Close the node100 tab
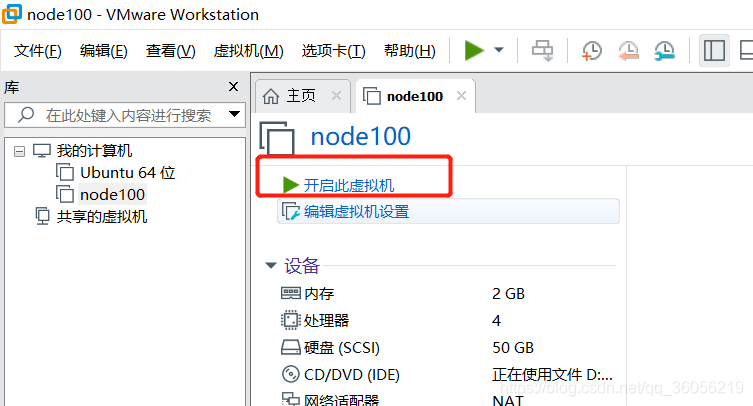The width and height of the screenshot is (753, 406). click(x=462, y=96)
